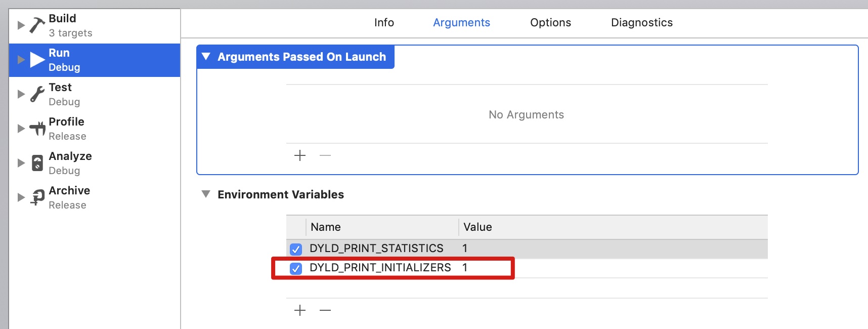Add a new environment variable with plus
Screen dimensions: 868x329
[300, 310]
